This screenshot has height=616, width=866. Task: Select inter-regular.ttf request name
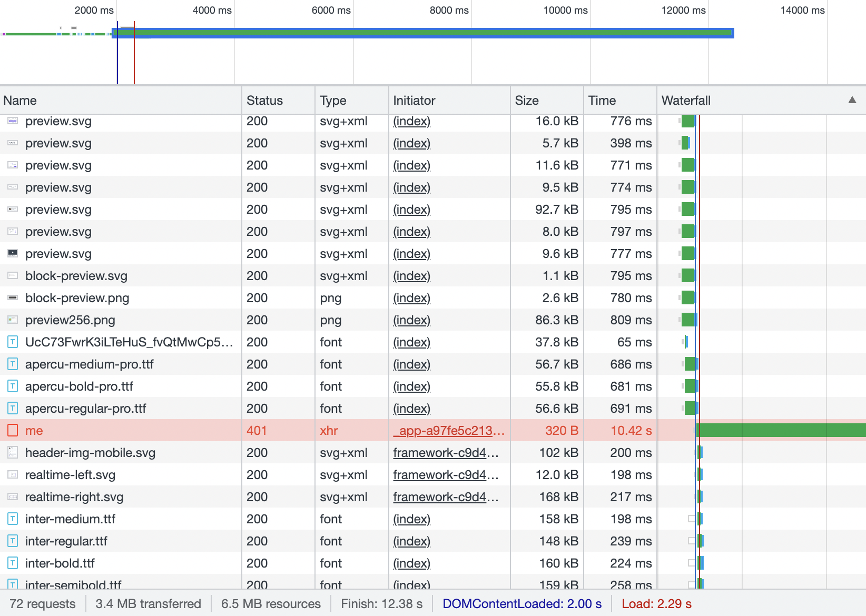(66, 541)
